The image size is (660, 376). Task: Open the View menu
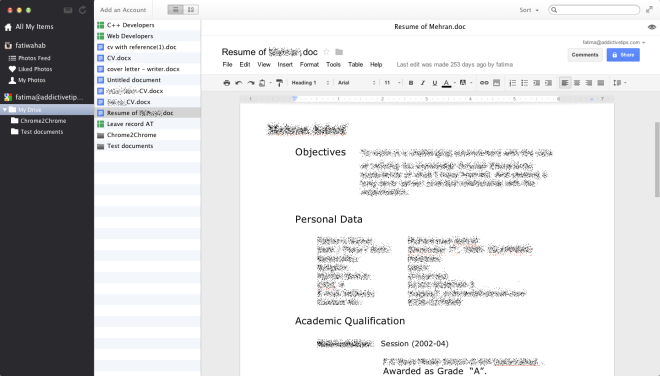tap(264, 64)
